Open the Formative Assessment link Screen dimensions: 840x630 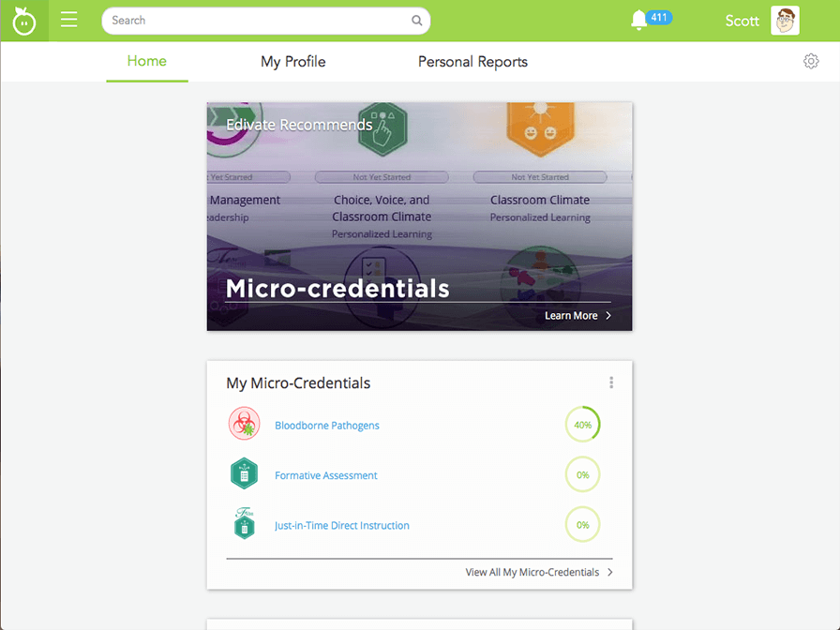325,475
